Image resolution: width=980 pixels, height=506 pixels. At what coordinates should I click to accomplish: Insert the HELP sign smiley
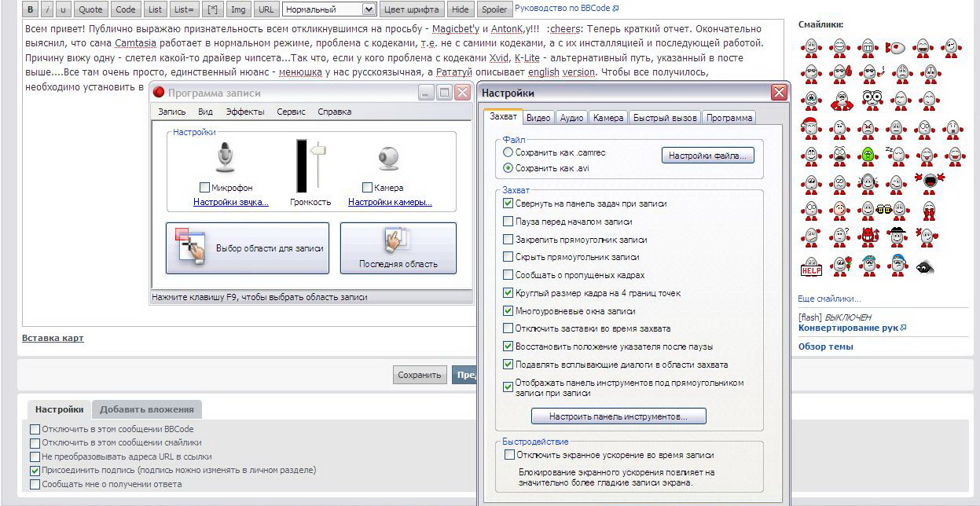click(x=811, y=266)
